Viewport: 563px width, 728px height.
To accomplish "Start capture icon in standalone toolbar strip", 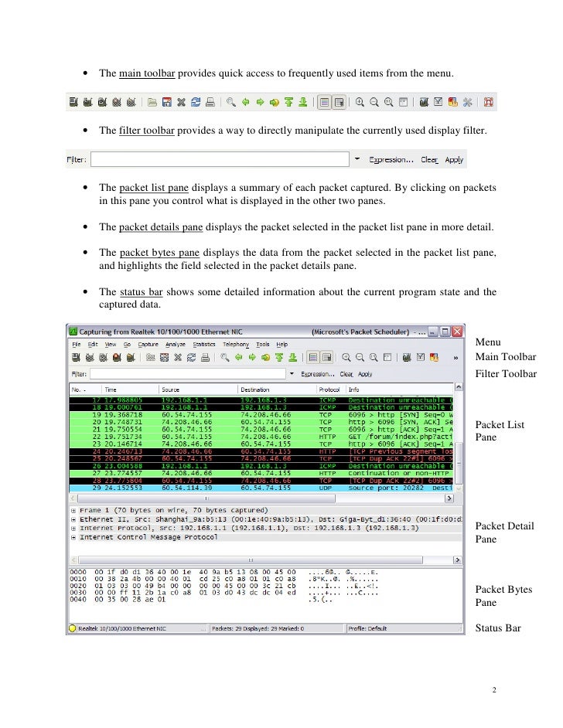I will (102, 102).
